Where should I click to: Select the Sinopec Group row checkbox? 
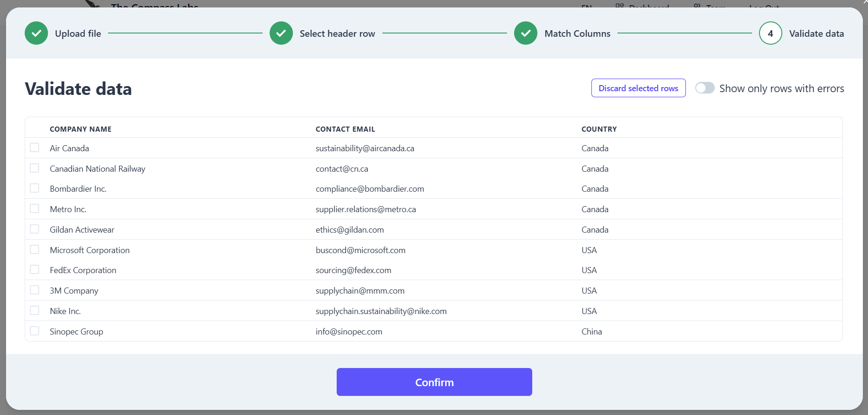34,331
